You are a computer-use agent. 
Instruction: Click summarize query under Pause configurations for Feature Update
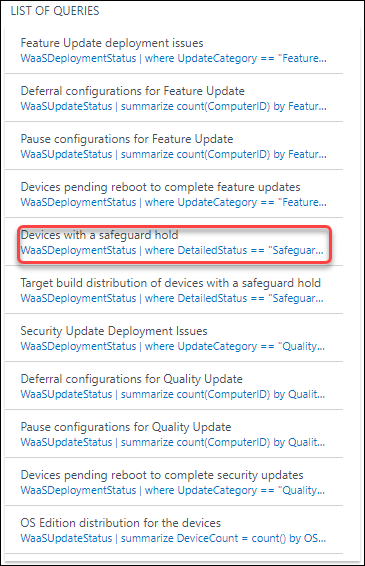coord(173,154)
